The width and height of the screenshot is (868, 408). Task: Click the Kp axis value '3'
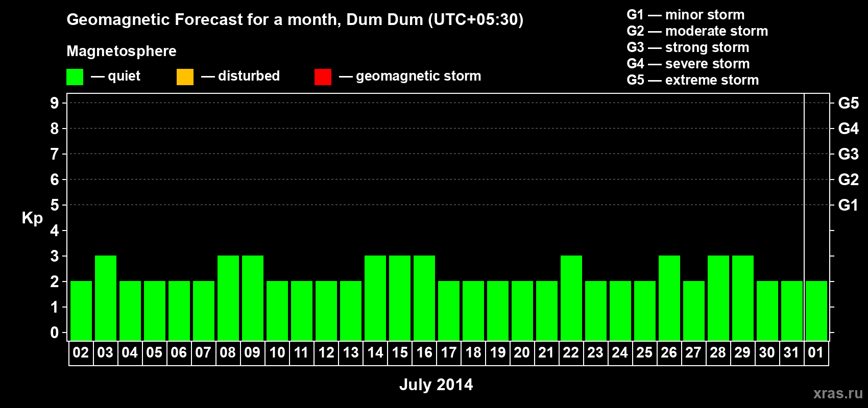coord(55,256)
